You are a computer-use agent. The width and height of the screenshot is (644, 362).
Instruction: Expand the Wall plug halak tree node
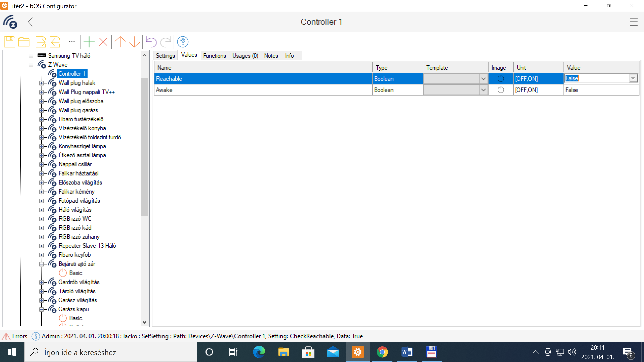(x=41, y=83)
